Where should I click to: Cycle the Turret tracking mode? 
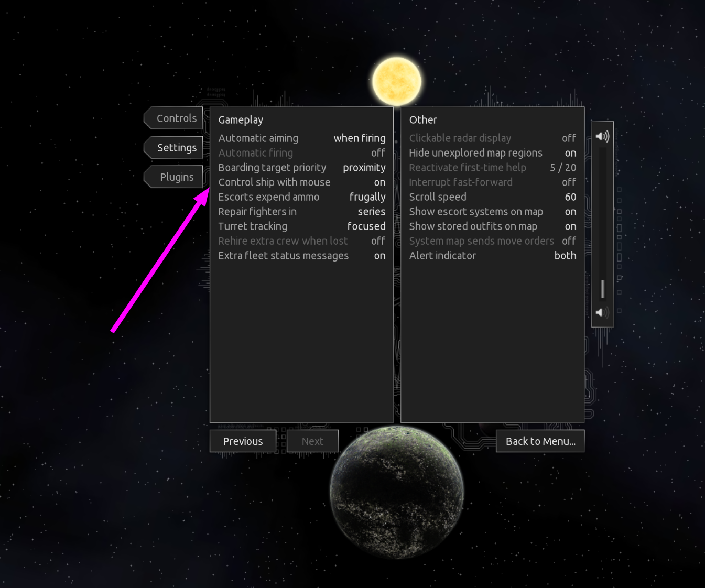pyautogui.click(x=302, y=226)
